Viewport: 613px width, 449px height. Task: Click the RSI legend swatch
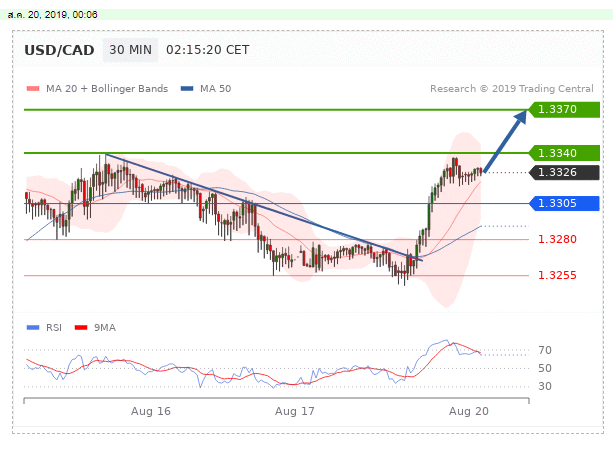point(33,327)
